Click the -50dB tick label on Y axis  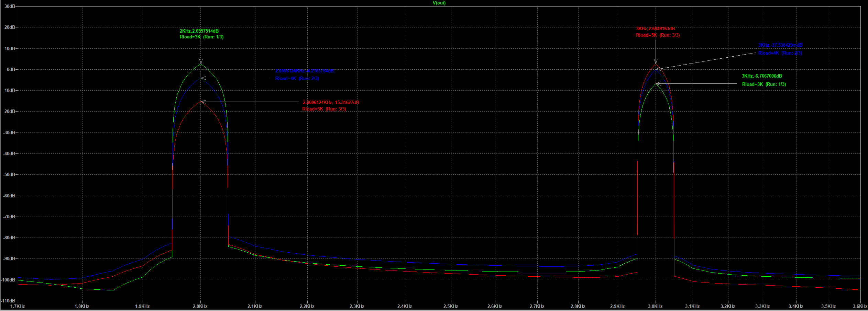[x=9, y=175]
